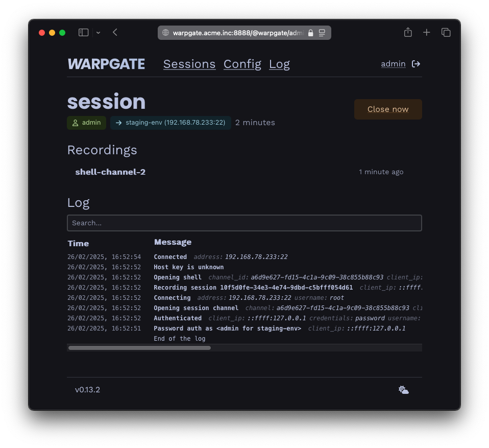This screenshot has width=489, height=448.
Task: Open the shell-channel-2 recording
Action: (110, 172)
